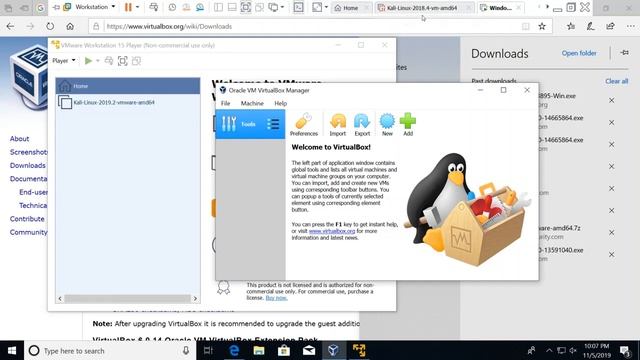Open the Workstation dropdown menu
The height and width of the screenshot is (360, 640).
click(x=90, y=7)
